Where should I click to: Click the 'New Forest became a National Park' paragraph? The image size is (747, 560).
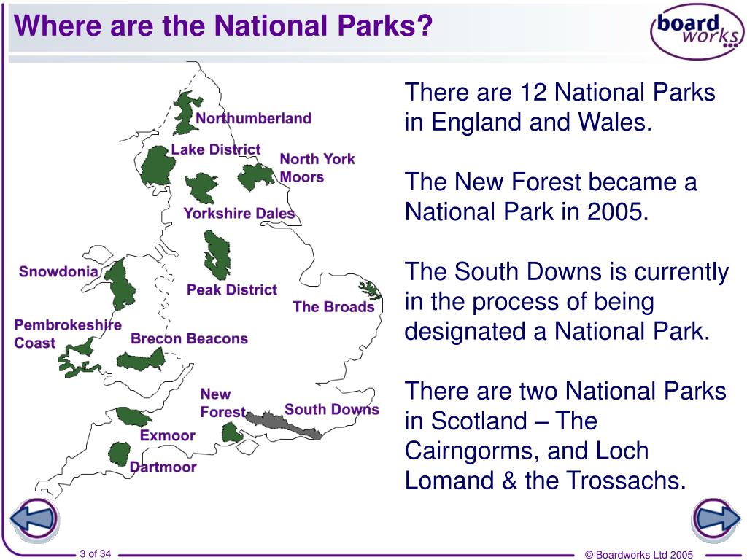pos(551,196)
